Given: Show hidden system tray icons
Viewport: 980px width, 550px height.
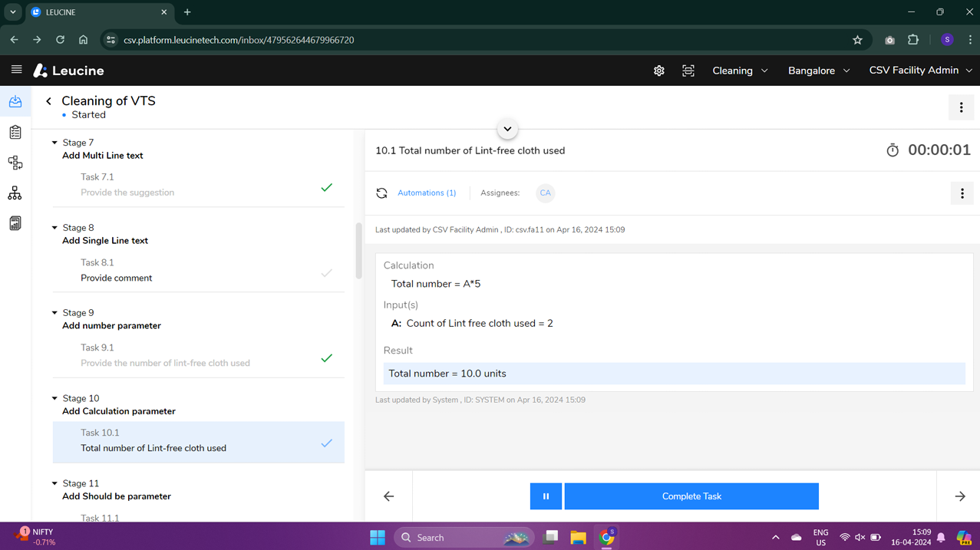Looking at the screenshot, I should [775, 537].
